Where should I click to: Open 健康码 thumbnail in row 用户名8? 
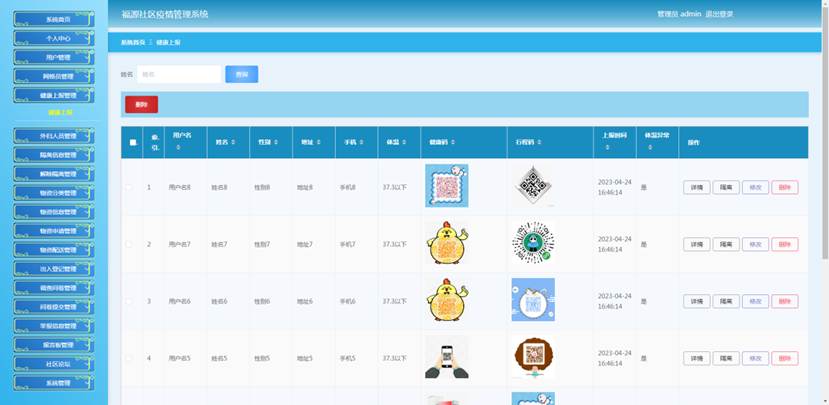(447, 186)
